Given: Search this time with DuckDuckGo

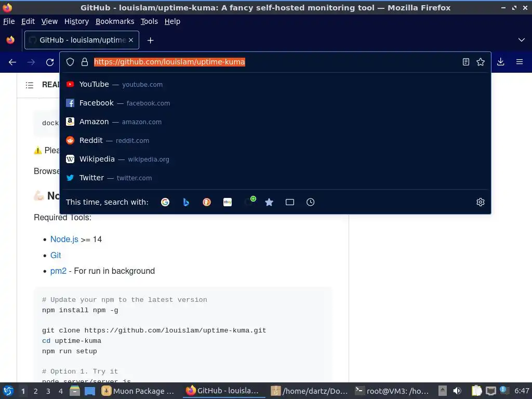Looking at the screenshot, I should click(x=207, y=202).
